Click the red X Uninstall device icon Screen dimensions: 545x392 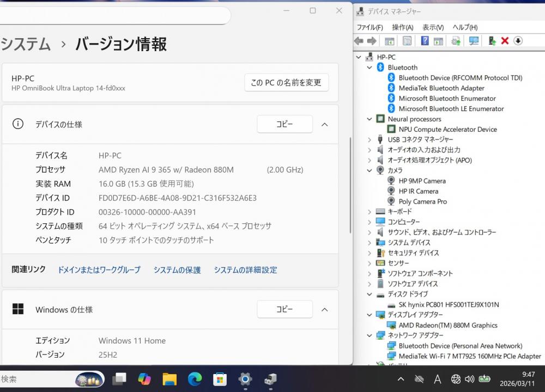[x=505, y=41]
